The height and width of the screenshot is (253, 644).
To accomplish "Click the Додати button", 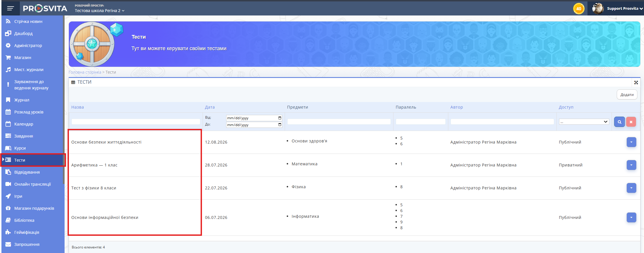I will pyautogui.click(x=627, y=95).
